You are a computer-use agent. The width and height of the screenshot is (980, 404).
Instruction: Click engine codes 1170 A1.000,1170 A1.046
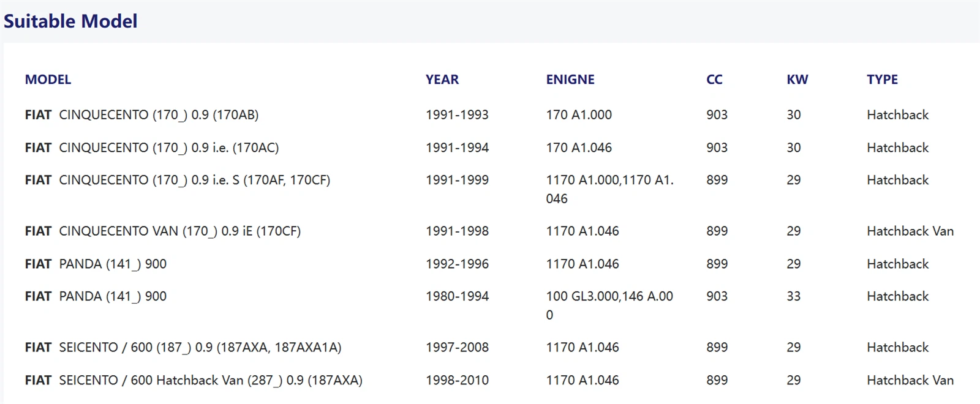click(x=609, y=190)
